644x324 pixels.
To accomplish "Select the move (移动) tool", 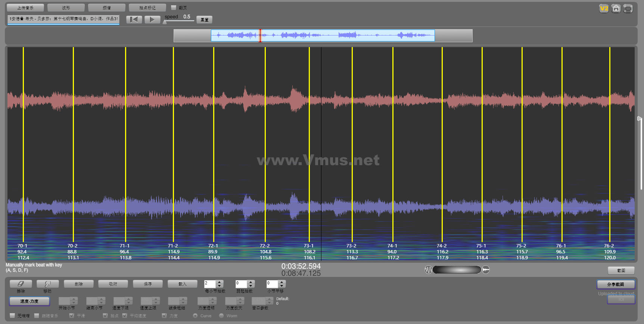I will [48, 284].
